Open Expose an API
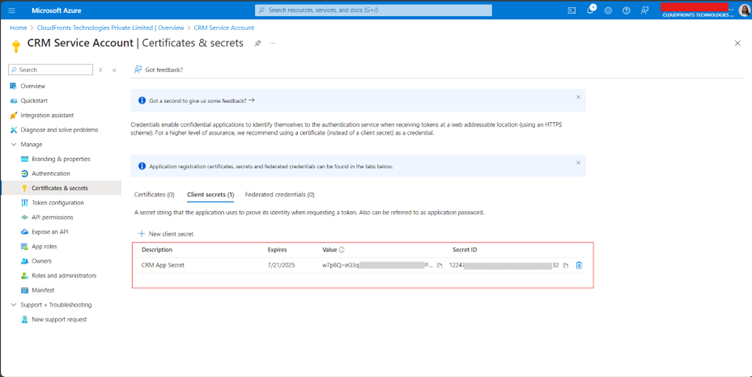This screenshot has width=752, height=377. pos(50,232)
